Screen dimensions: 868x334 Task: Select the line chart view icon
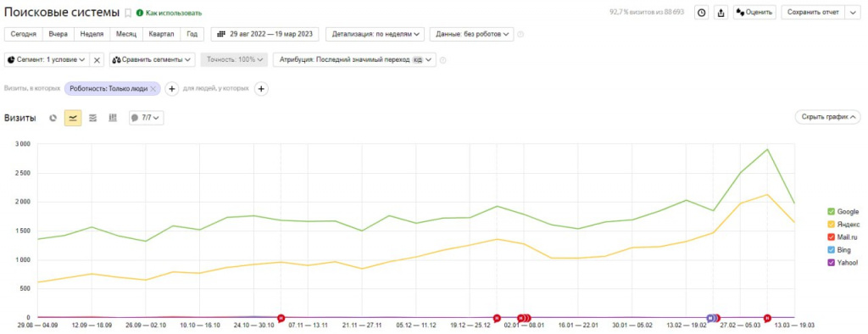click(73, 118)
